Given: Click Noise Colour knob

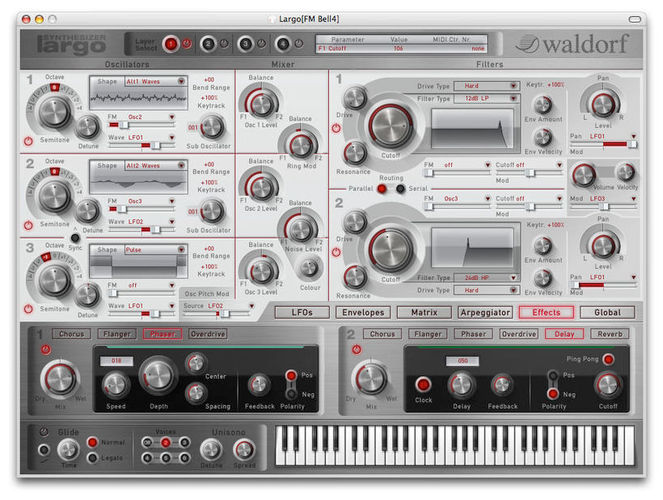Looking at the screenshot, I should (309, 268).
